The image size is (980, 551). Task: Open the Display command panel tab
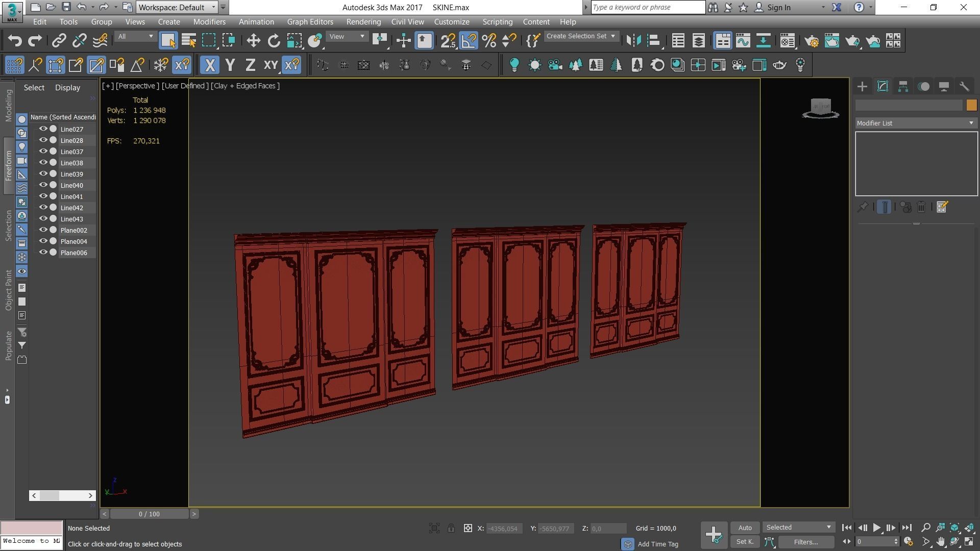pyautogui.click(x=944, y=87)
